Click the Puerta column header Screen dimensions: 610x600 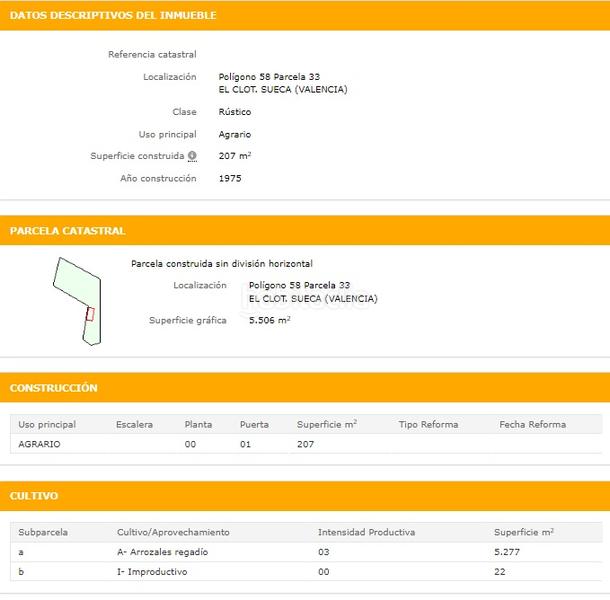pos(254,425)
